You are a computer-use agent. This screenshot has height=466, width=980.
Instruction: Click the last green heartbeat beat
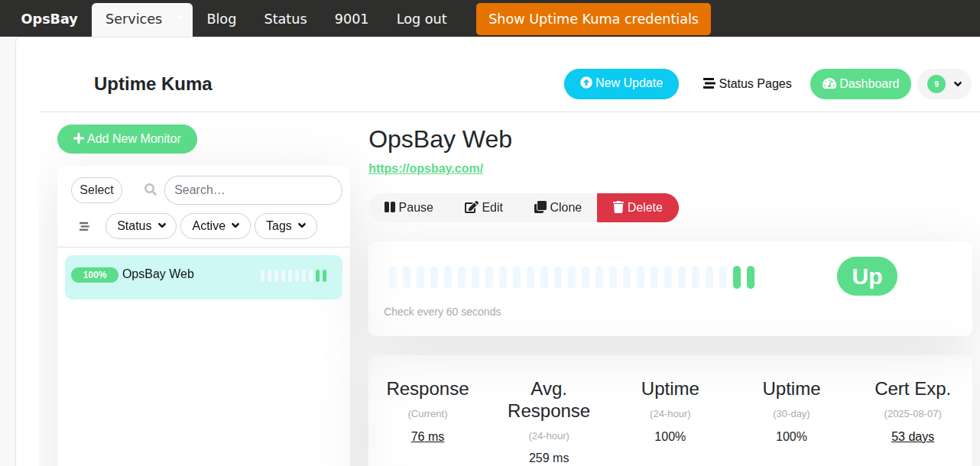click(751, 277)
